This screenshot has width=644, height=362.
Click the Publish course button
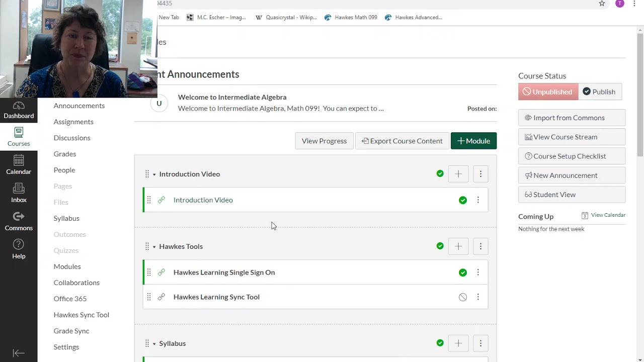600,92
